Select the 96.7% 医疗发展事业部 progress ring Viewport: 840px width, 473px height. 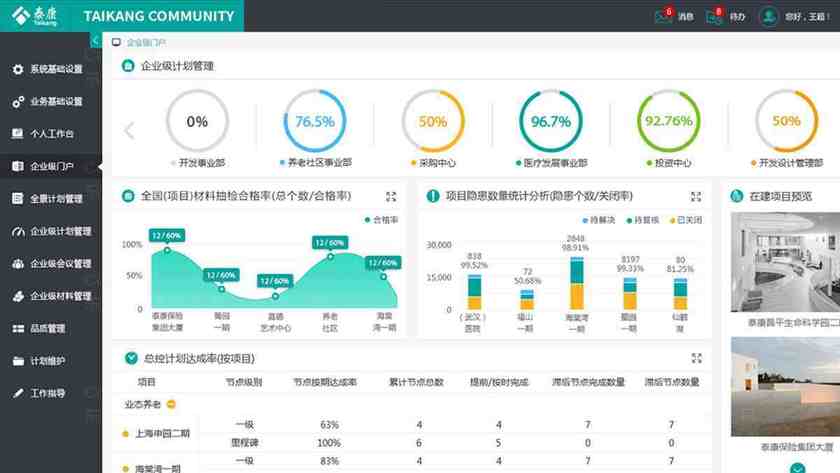pyautogui.click(x=551, y=122)
